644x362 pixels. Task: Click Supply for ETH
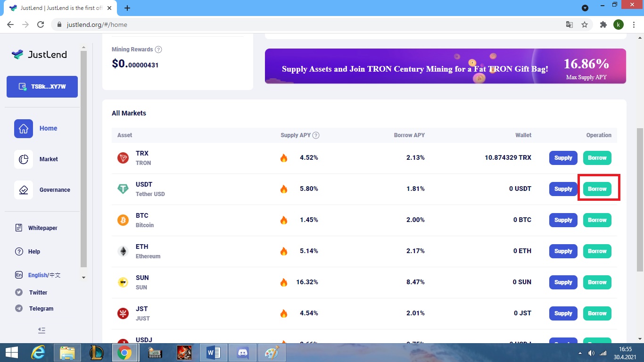click(563, 251)
